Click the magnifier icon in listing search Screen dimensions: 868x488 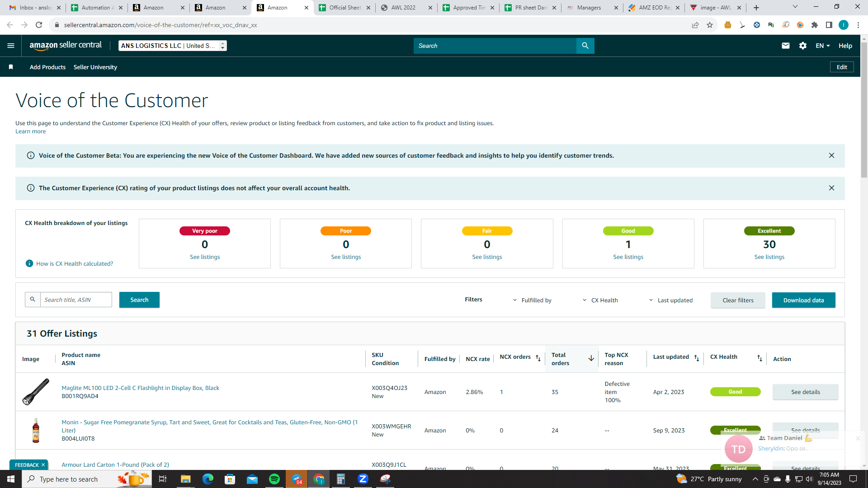(x=33, y=300)
